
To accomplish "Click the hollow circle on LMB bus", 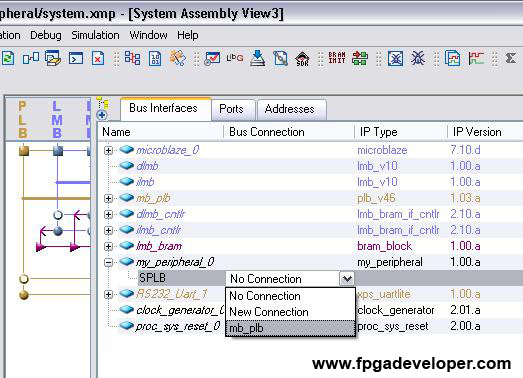I will [x=58, y=215].
